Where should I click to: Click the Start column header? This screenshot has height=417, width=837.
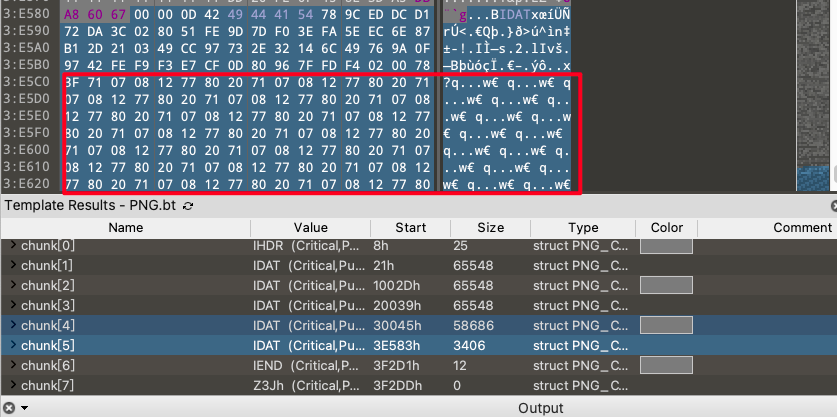click(x=409, y=227)
